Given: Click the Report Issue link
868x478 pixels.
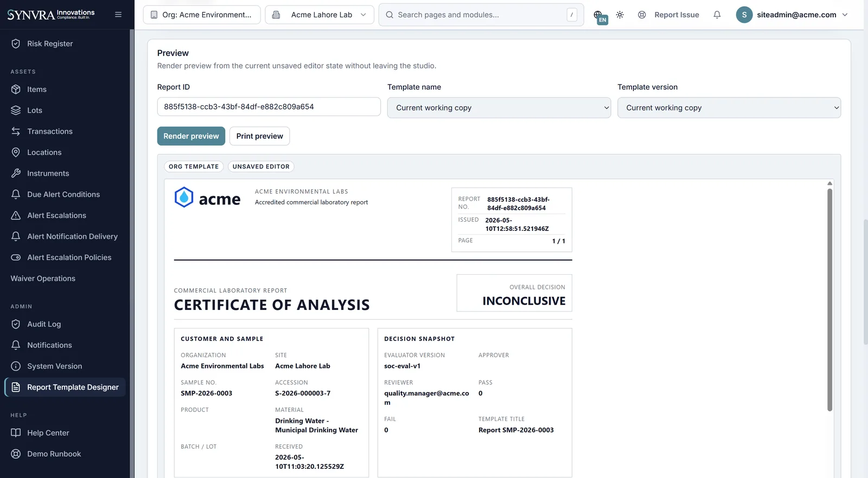Looking at the screenshot, I should 676,15.
